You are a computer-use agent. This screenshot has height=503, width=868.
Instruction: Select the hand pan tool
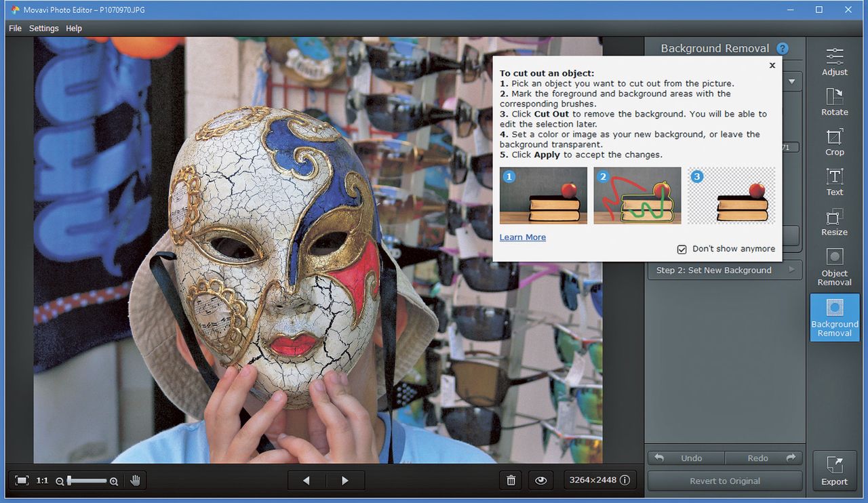coord(135,481)
